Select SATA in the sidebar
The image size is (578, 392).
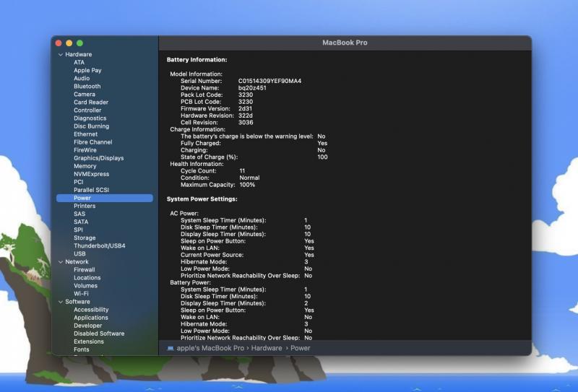81,222
